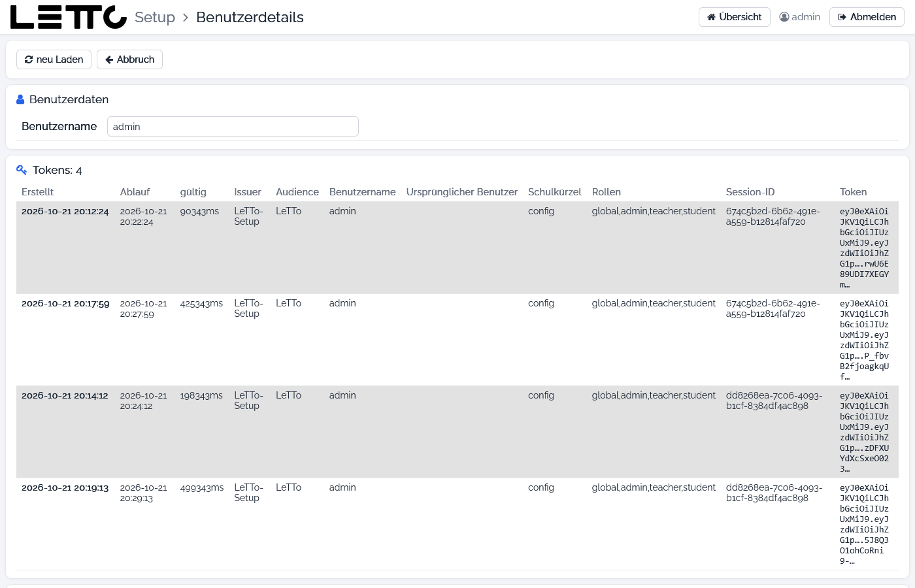This screenshot has height=588, width=915.
Task: Click validity value 425343ms
Action: [201, 304]
